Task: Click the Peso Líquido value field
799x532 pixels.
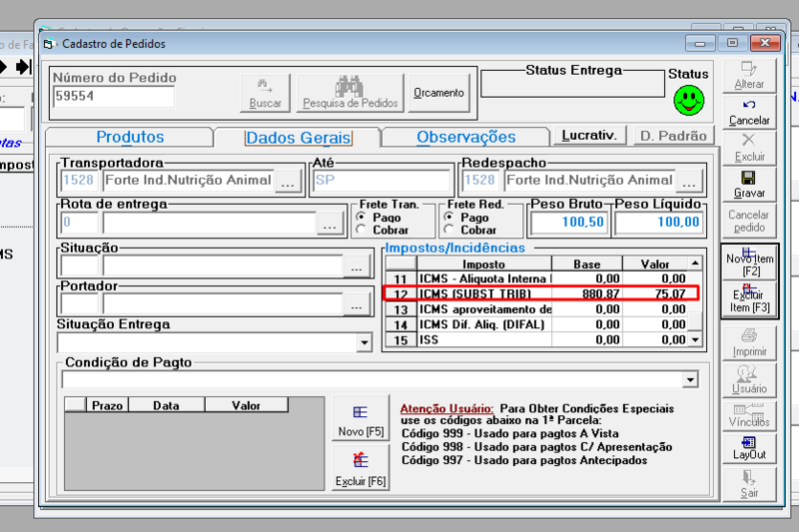Action: 658,222
